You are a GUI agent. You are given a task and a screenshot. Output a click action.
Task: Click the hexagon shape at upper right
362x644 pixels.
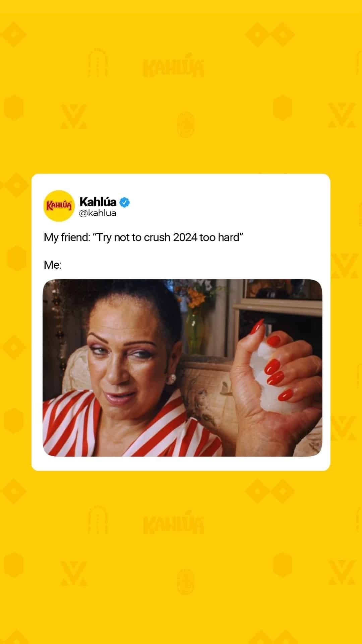(x=282, y=107)
